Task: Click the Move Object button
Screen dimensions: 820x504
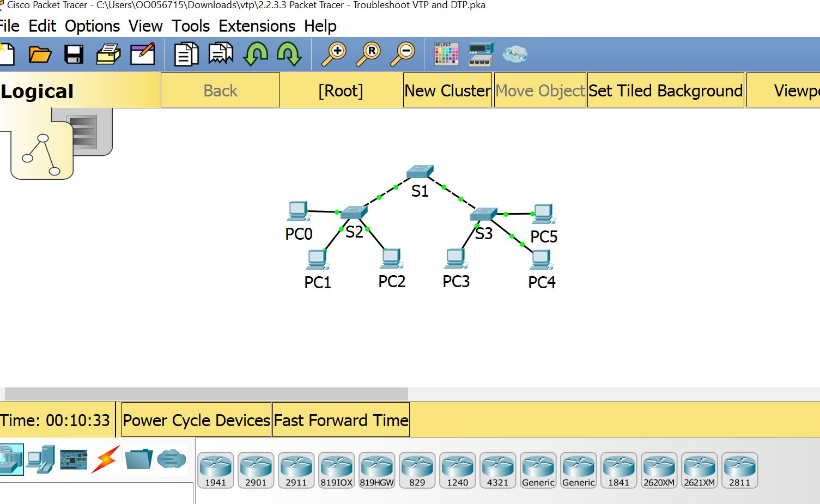Action: click(x=540, y=90)
